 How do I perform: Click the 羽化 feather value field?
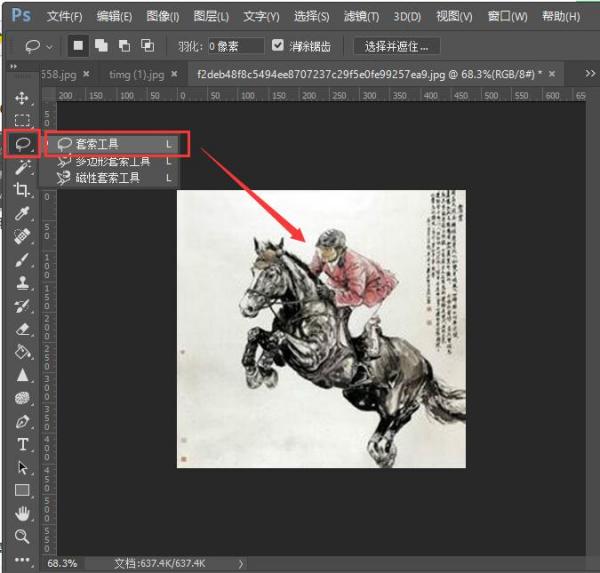[236, 46]
